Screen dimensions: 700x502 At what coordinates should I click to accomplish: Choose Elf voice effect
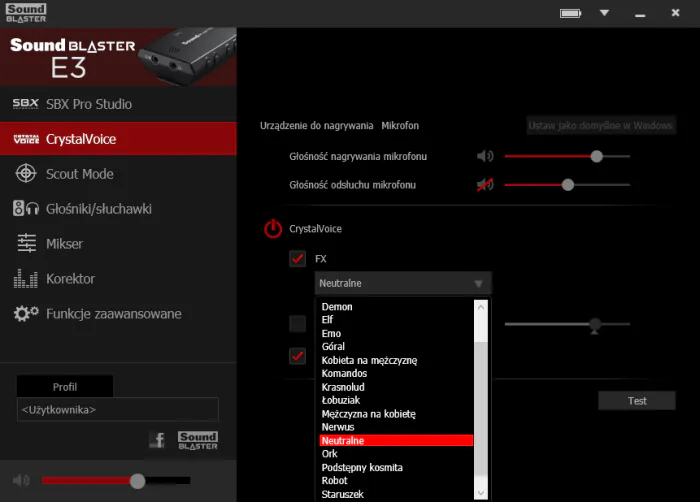(x=327, y=320)
